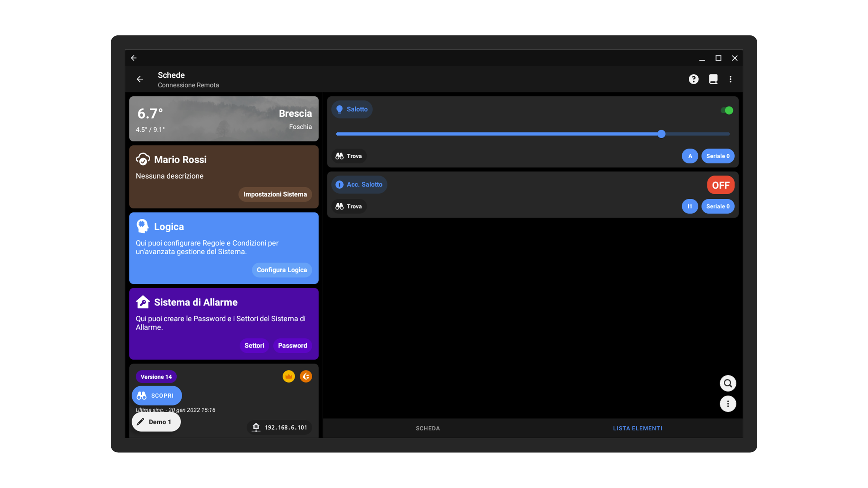The image size is (868, 488).
Task: Edit the Demo 1 name chip
Action: pyautogui.click(x=156, y=422)
